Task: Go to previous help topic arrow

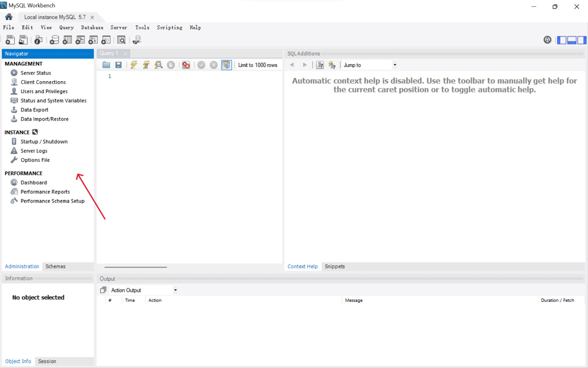Action: 292,65
